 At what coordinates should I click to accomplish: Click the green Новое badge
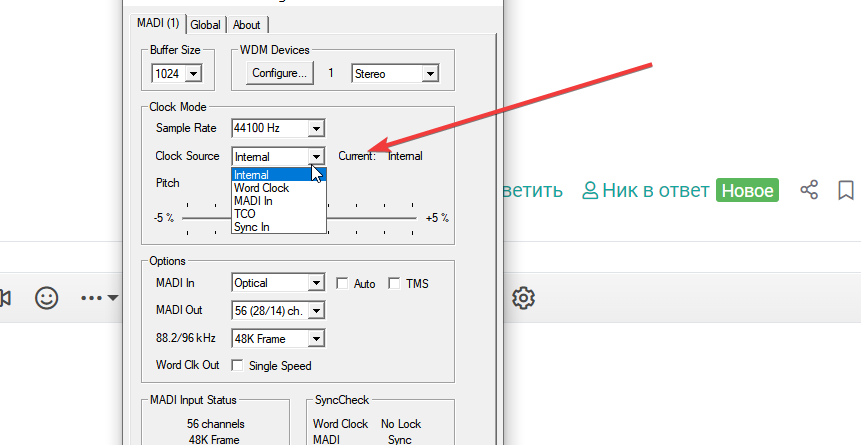click(x=747, y=190)
